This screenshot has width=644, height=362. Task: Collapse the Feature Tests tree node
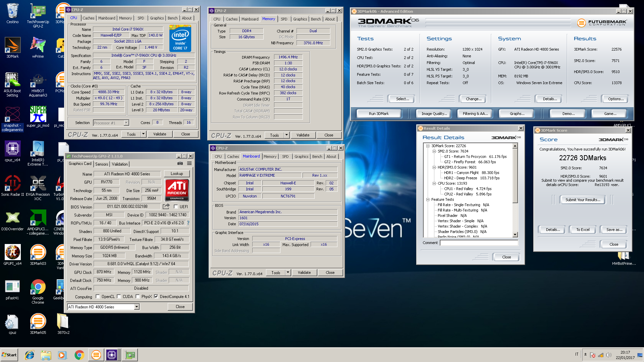pos(428,199)
